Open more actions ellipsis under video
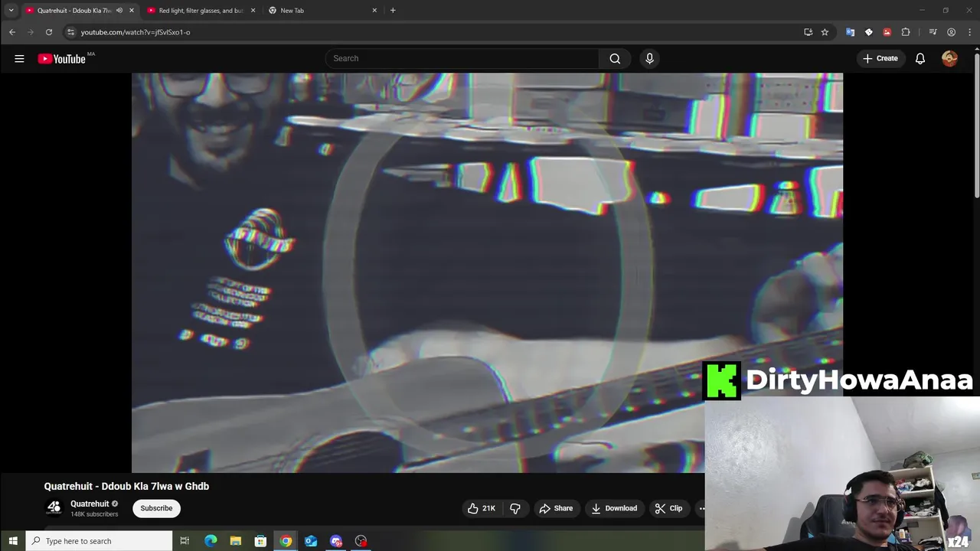This screenshot has width=980, height=551. pyautogui.click(x=700, y=508)
